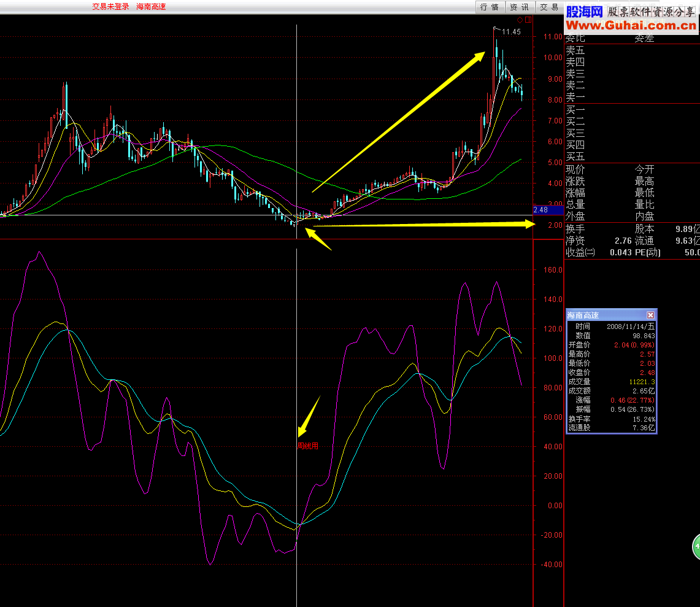Click the 今开 label

click(644, 170)
